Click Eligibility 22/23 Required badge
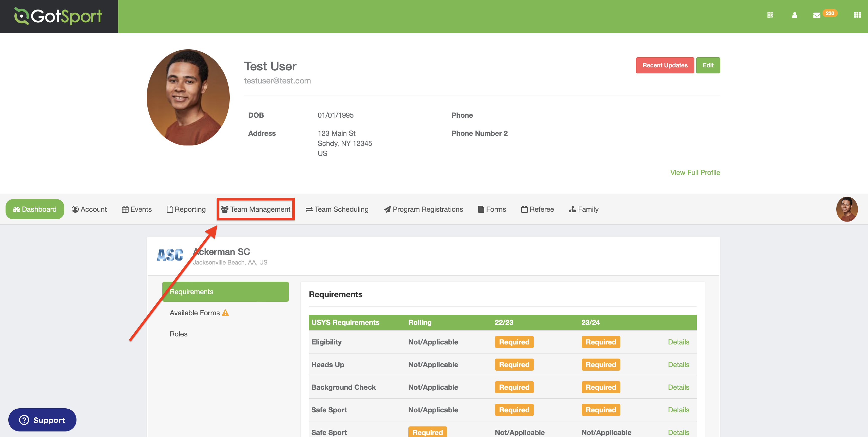Image resolution: width=868 pixels, height=437 pixels. pos(514,342)
